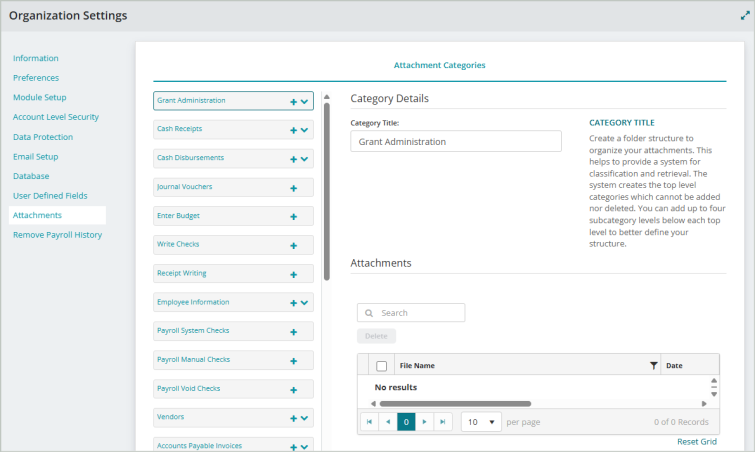Open the Email Setup section

(36, 157)
